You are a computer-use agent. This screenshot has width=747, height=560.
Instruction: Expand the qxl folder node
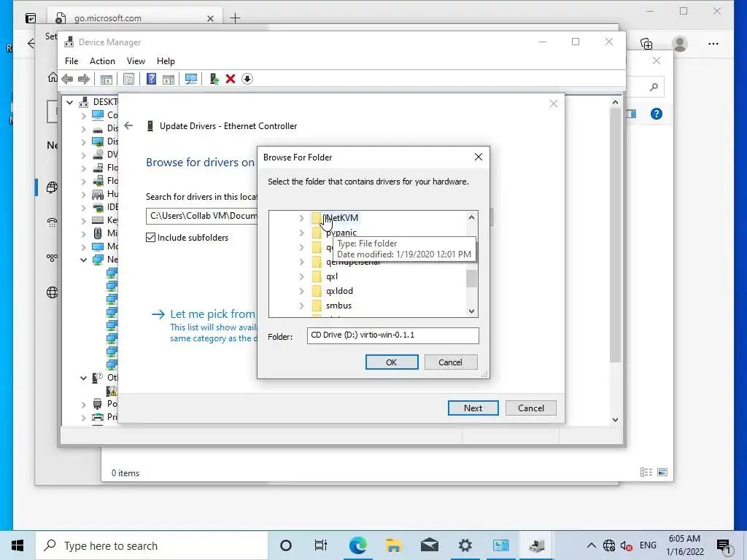pos(301,276)
